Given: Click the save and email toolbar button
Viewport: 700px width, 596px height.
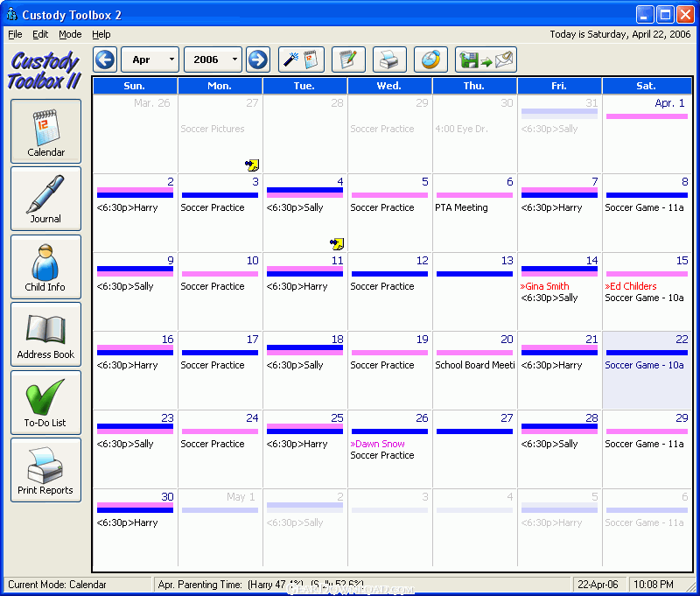Looking at the screenshot, I should click(x=486, y=60).
